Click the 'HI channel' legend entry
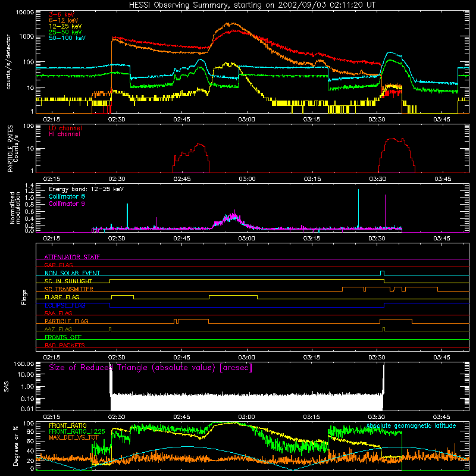Image resolution: width=476 pixels, height=476 pixels. 64,134
